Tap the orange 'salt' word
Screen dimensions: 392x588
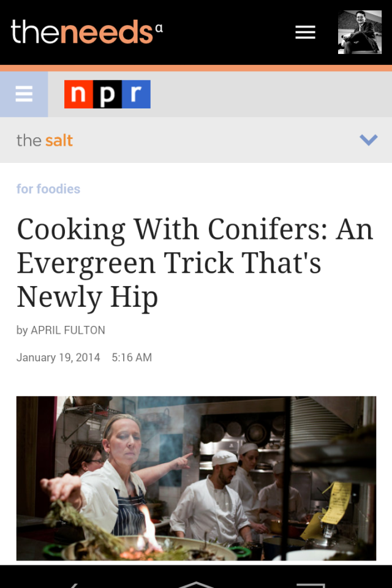pyautogui.click(x=59, y=141)
